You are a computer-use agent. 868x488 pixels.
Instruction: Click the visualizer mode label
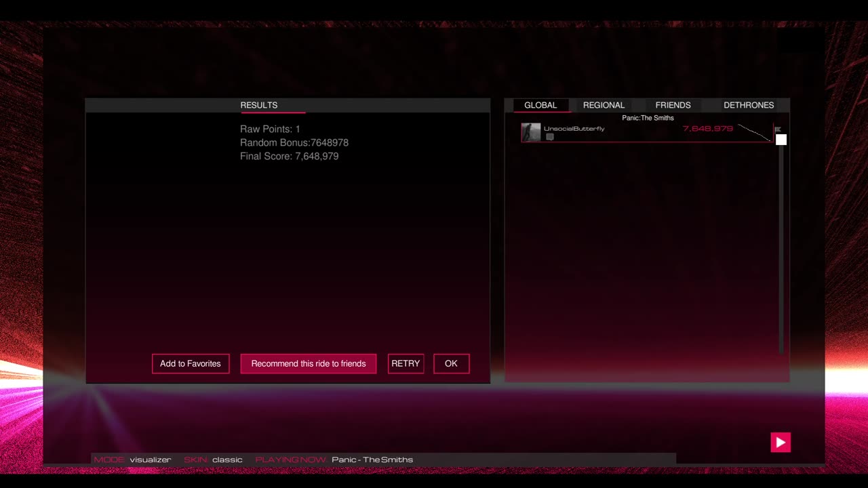tap(151, 460)
